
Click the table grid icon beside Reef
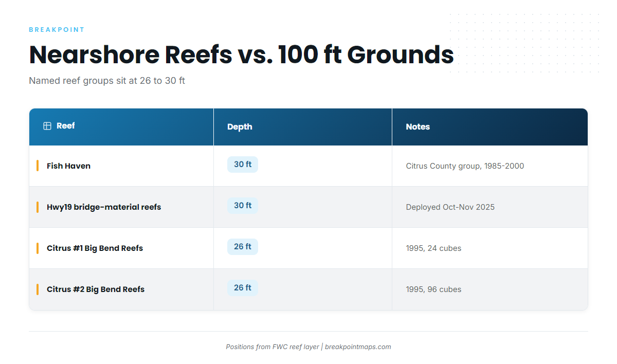point(47,126)
